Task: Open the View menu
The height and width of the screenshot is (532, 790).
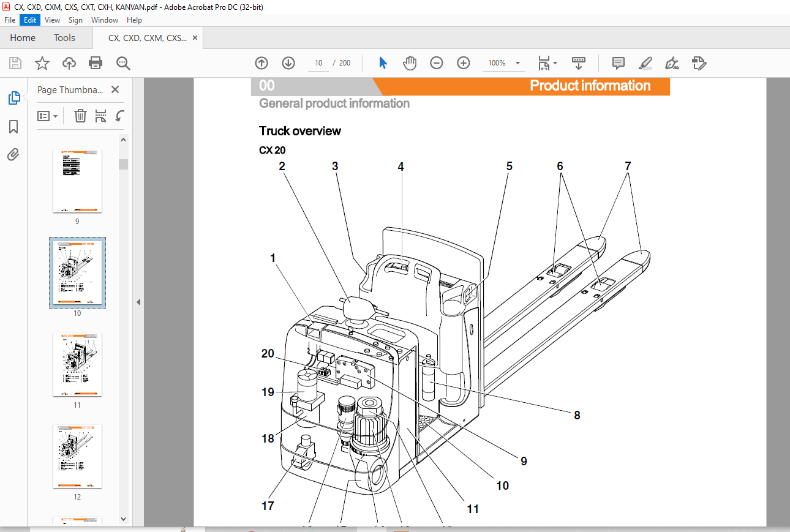Action: 53,20
